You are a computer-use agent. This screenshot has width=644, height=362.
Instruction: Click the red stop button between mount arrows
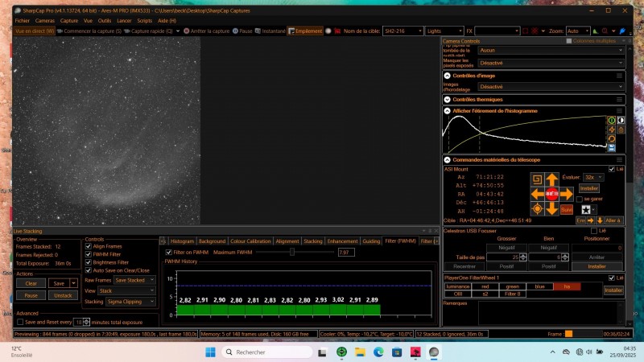(x=551, y=194)
